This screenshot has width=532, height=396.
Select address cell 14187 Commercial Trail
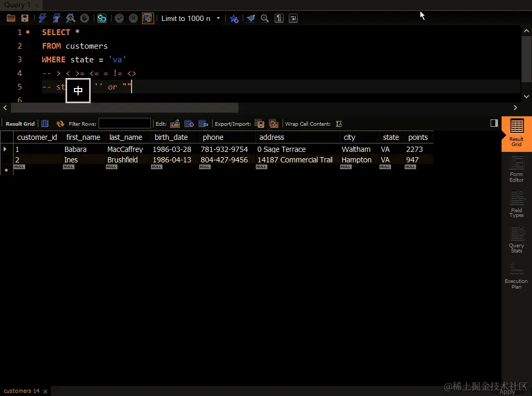[x=297, y=160]
